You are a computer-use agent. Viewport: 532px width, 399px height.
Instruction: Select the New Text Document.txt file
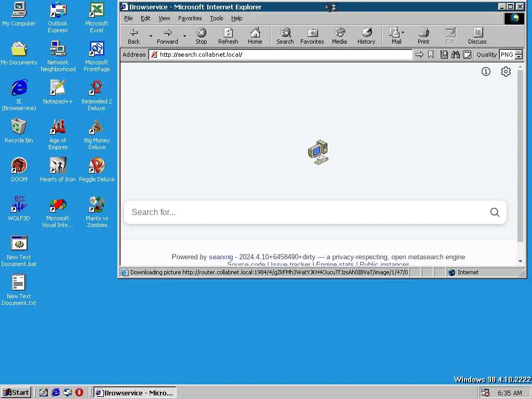click(19, 290)
